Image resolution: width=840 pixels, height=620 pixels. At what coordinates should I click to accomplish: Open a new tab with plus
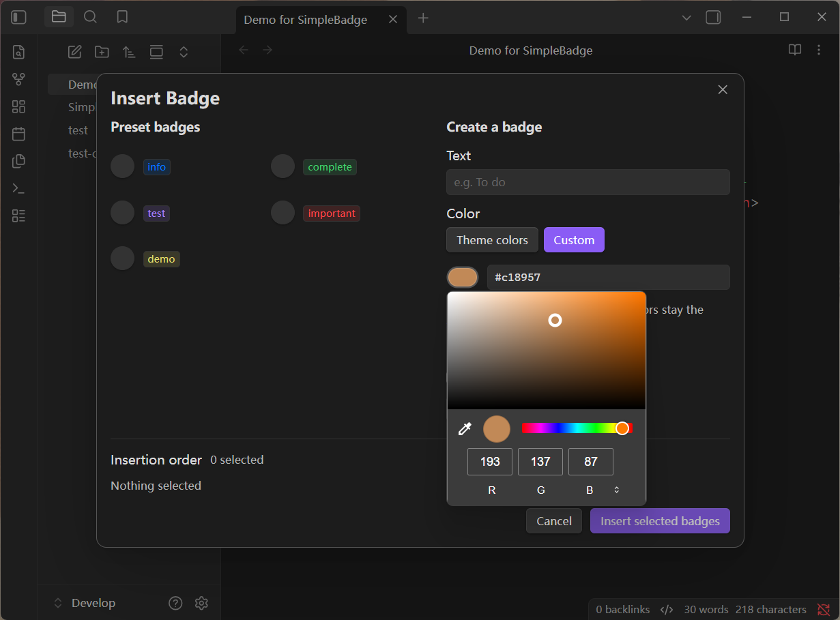coord(423,18)
